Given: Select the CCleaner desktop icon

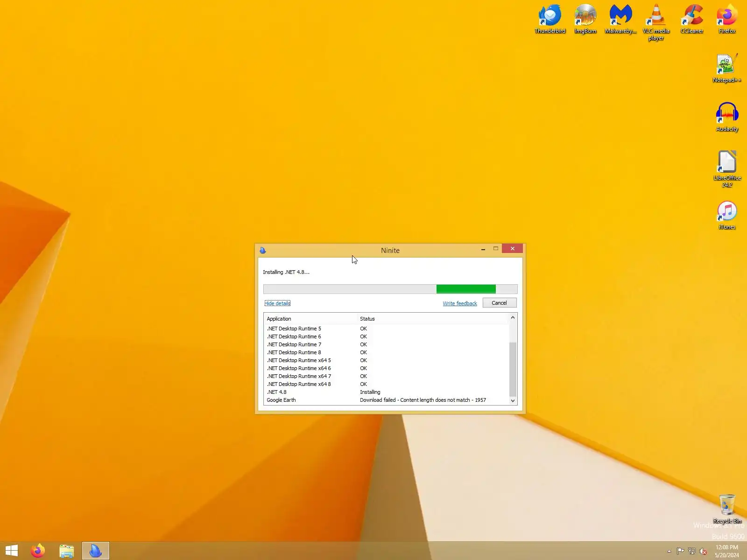Looking at the screenshot, I should pos(691,19).
